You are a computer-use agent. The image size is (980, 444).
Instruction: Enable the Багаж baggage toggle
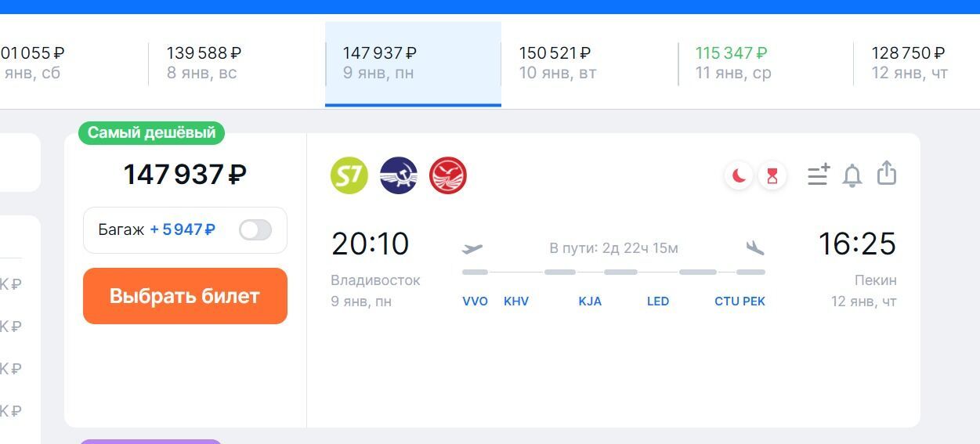coord(255,229)
